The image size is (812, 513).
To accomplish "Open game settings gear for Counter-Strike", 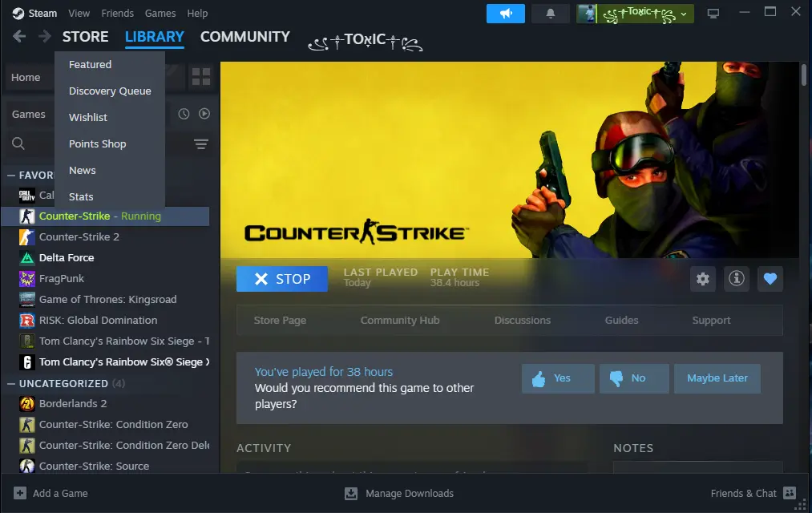I will [x=703, y=279].
